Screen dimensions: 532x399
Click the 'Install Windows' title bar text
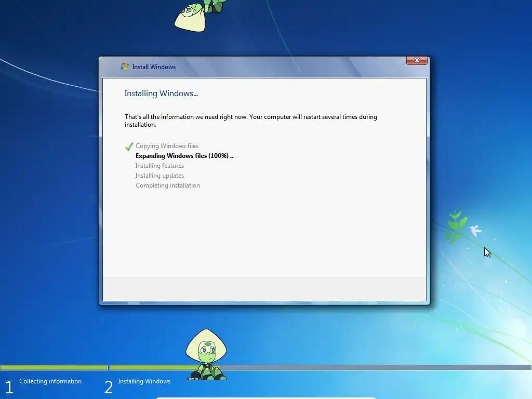(x=154, y=67)
